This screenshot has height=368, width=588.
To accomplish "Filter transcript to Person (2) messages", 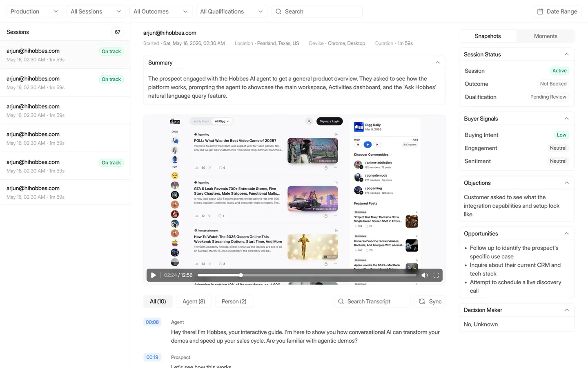I will [x=234, y=301].
